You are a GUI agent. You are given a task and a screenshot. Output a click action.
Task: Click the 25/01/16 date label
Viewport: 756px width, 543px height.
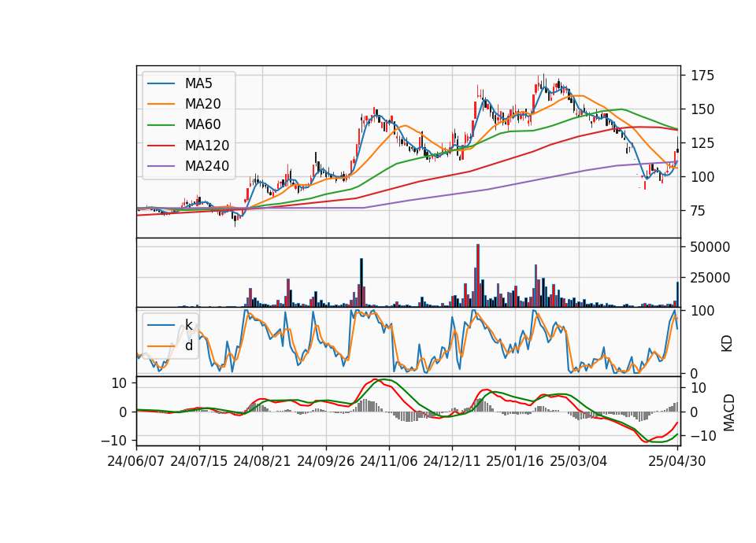(515, 461)
